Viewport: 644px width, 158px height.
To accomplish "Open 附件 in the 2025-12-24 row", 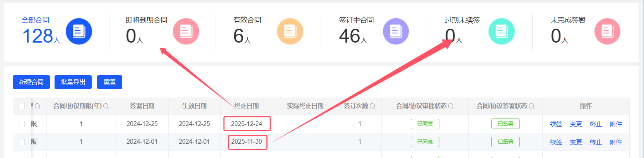I will point(616,124).
